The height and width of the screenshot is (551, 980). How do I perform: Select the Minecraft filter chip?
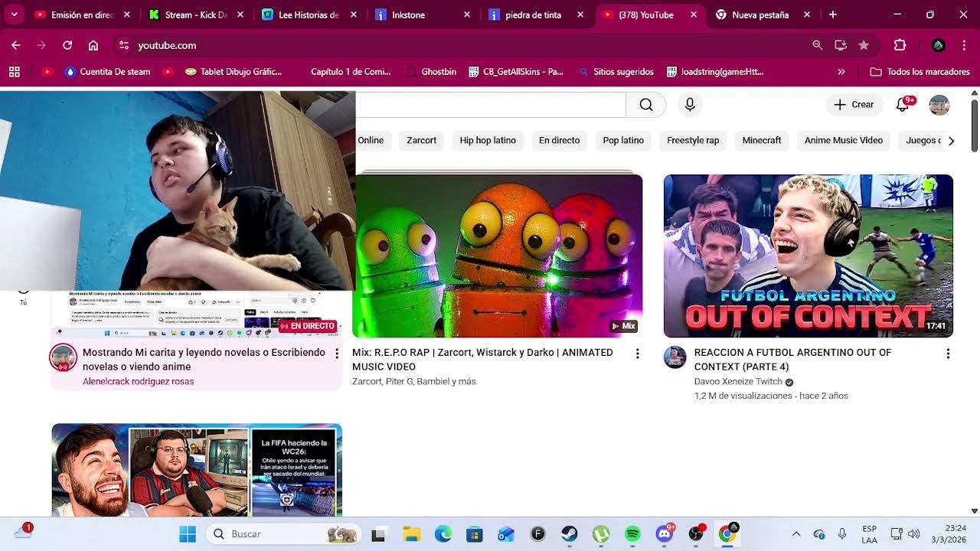[x=762, y=141]
